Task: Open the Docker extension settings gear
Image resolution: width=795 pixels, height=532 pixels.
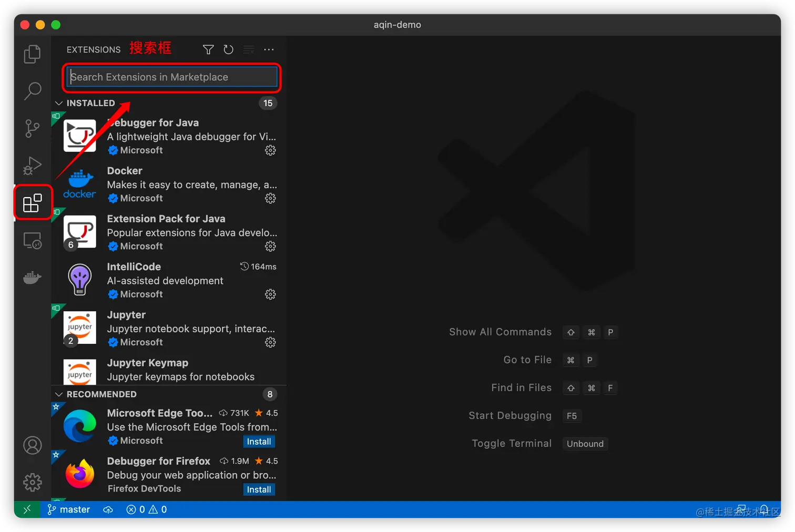Action: click(x=270, y=198)
